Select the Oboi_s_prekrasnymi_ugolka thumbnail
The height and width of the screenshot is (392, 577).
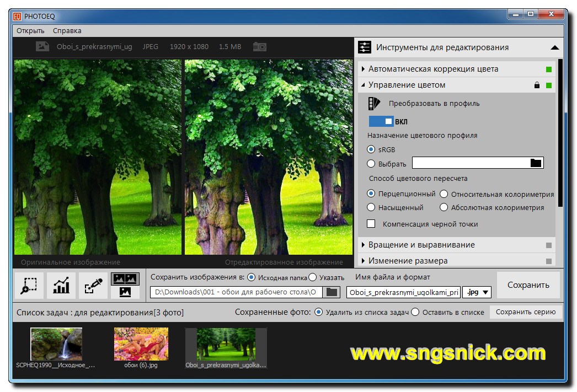226,348
